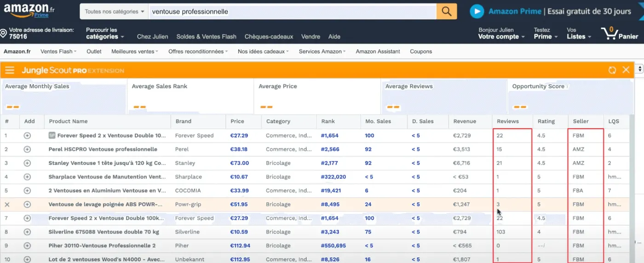Close the Jungle Scout extension panel
This screenshot has height=263, width=644.
[626, 70]
